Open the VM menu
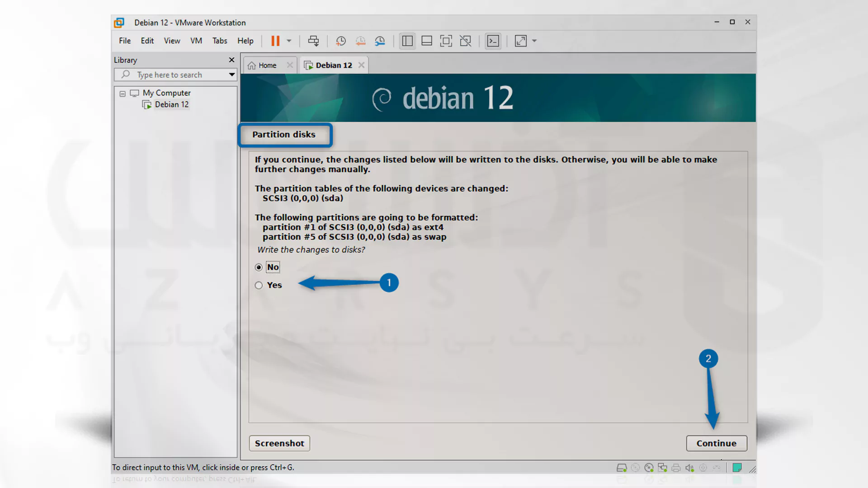The image size is (868, 488). coord(196,41)
